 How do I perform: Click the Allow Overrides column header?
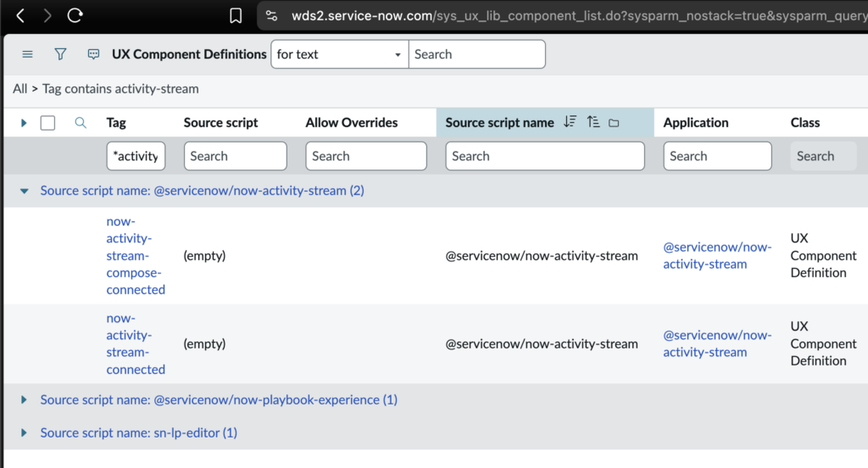click(x=351, y=122)
